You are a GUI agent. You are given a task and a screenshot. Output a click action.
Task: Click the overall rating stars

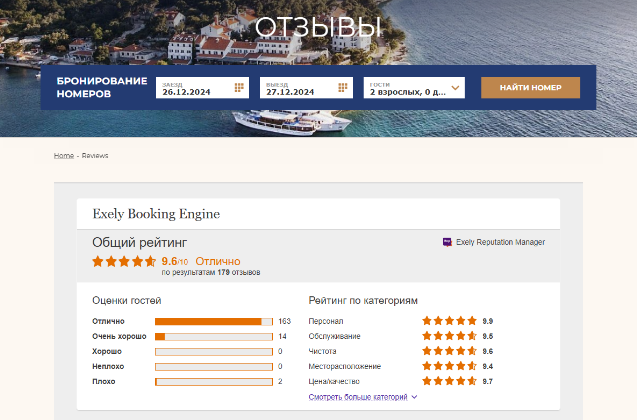124,261
